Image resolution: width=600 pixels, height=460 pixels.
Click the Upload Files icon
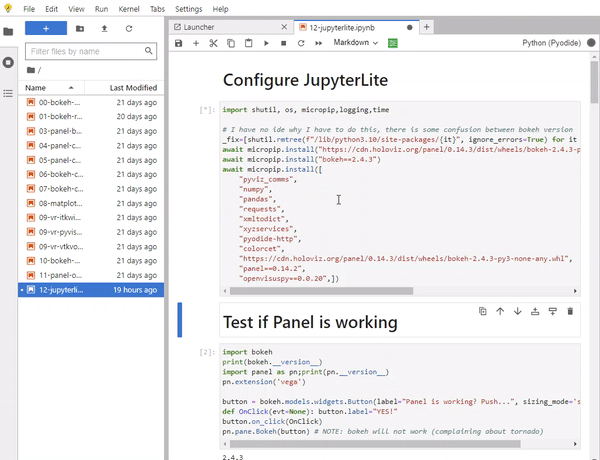(x=104, y=28)
